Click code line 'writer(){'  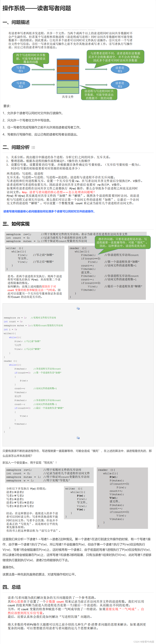9,333
